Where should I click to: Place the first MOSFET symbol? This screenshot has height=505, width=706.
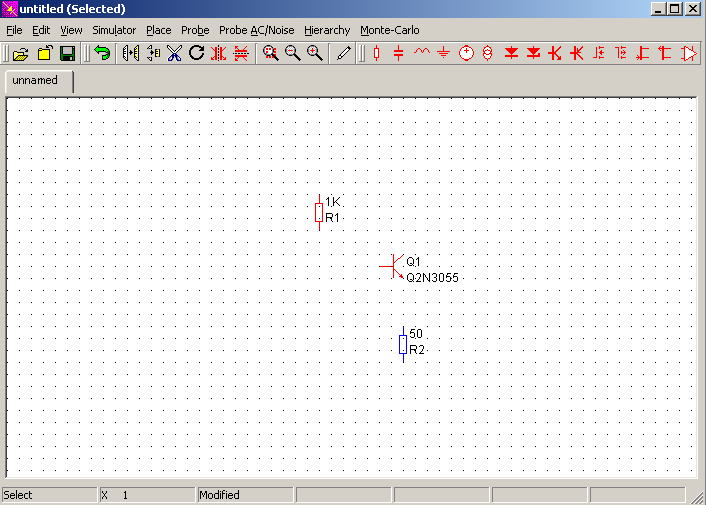click(599, 54)
